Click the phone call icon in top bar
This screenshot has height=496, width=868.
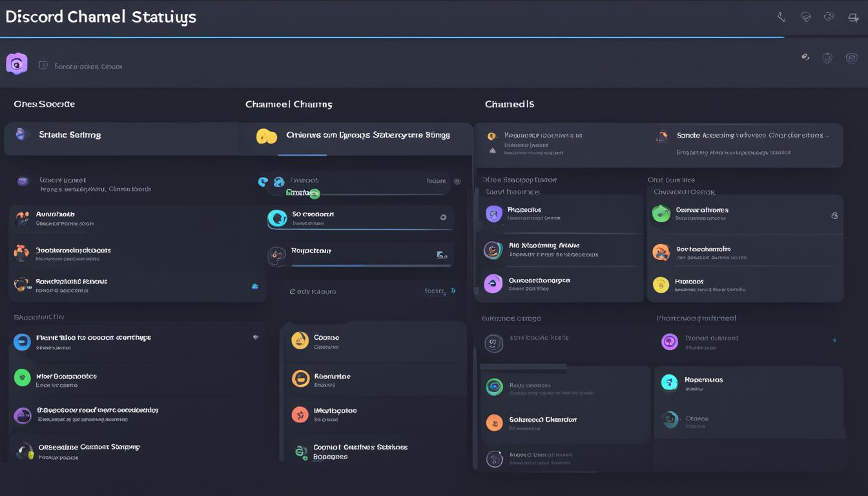tap(781, 17)
